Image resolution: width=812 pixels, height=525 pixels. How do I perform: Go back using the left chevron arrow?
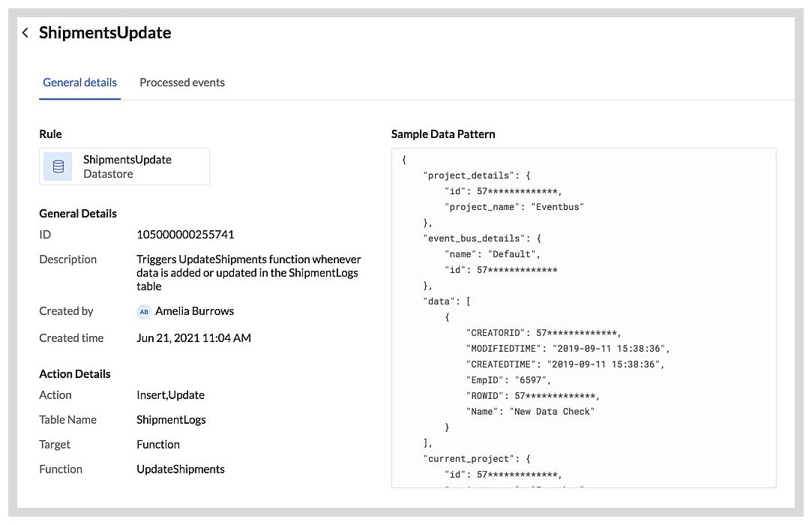point(25,33)
